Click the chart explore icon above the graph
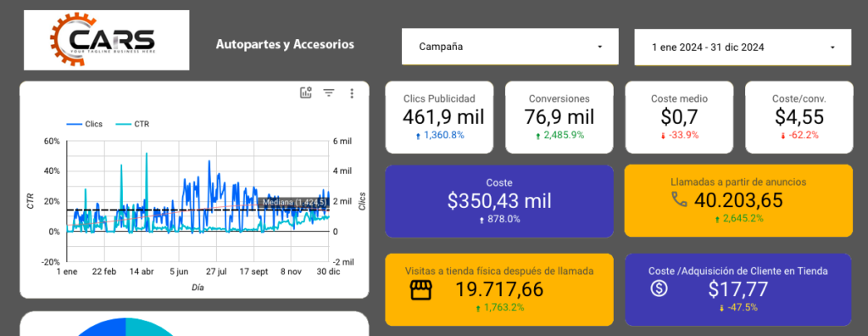868x336 pixels. pos(305,92)
